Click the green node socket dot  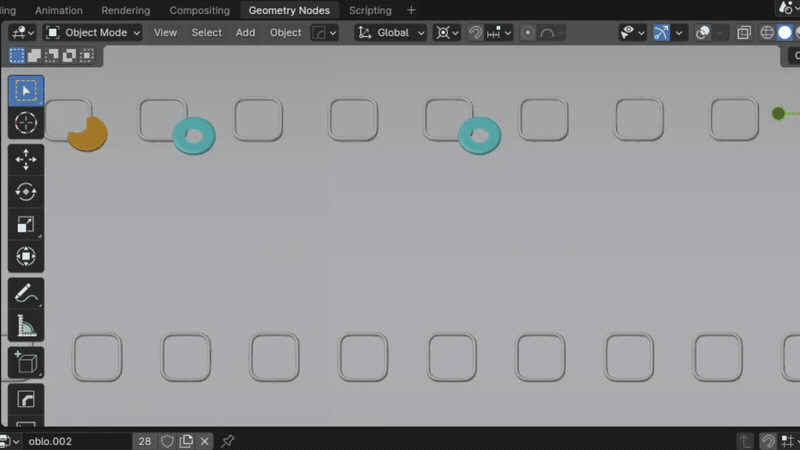click(x=778, y=113)
